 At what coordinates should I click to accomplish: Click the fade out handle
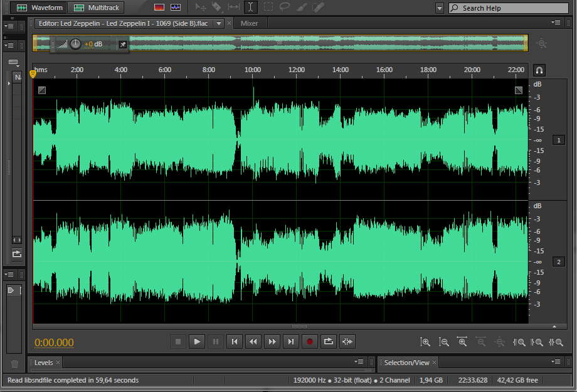(519, 90)
